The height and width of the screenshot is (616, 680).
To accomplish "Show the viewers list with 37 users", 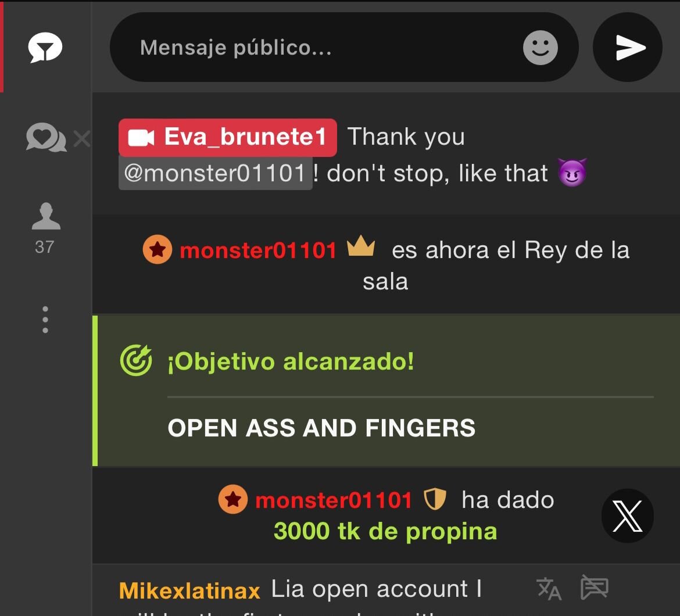I will click(x=45, y=228).
